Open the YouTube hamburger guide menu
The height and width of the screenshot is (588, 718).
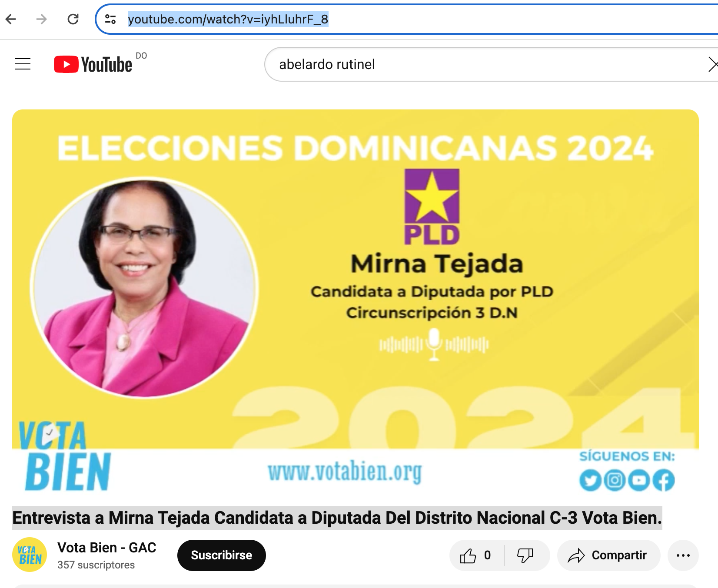23,64
